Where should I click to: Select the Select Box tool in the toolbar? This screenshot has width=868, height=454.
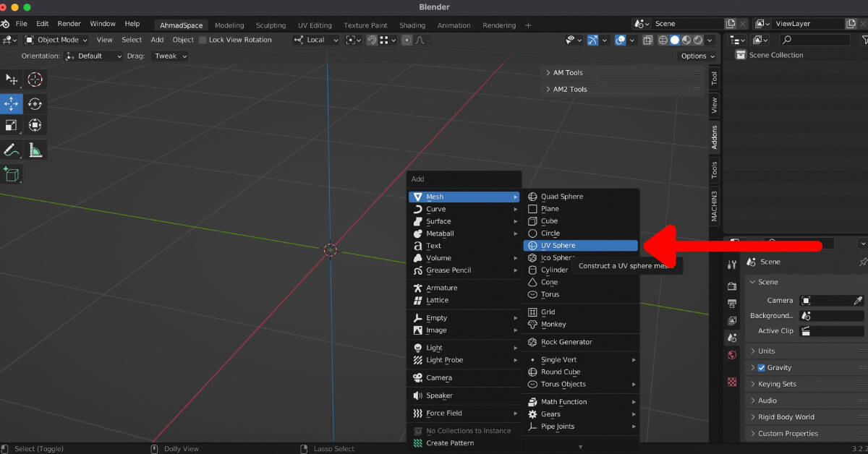click(12, 80)
